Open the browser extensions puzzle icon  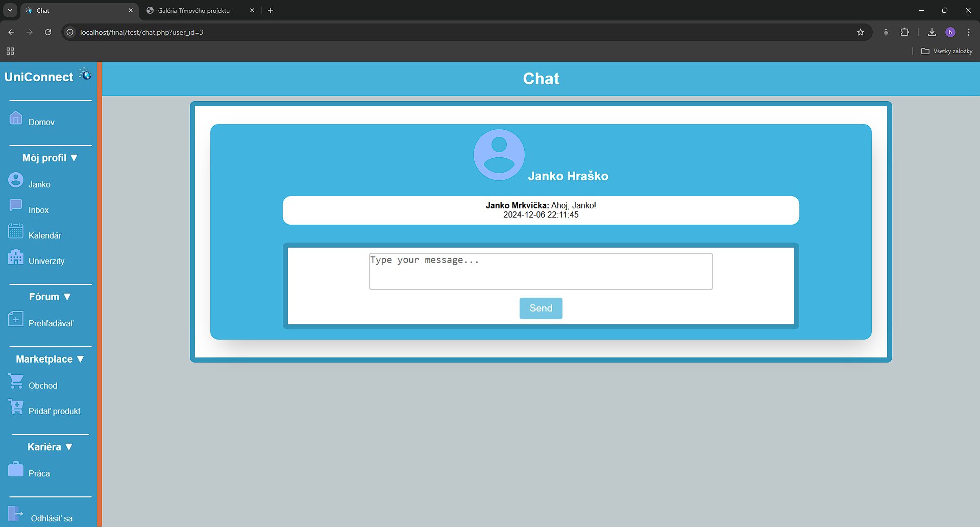click(904, 32)
